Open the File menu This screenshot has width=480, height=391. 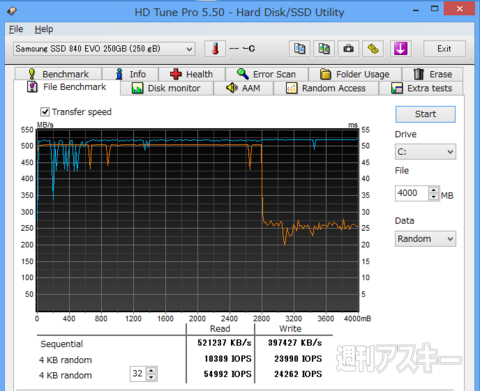[16, 29]
